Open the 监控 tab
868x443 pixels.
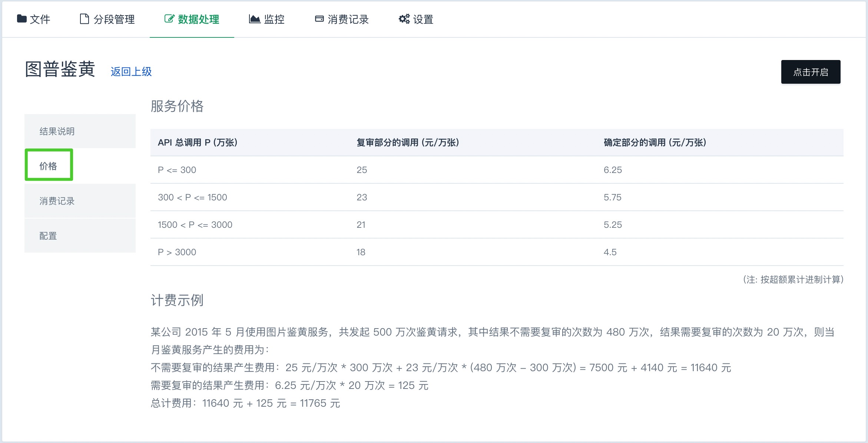point(267,19)
